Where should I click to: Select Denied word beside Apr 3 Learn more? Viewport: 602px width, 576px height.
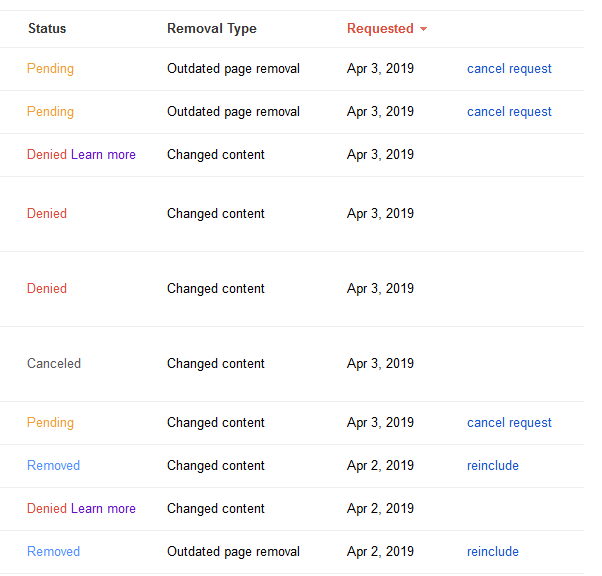coord(47,154)
